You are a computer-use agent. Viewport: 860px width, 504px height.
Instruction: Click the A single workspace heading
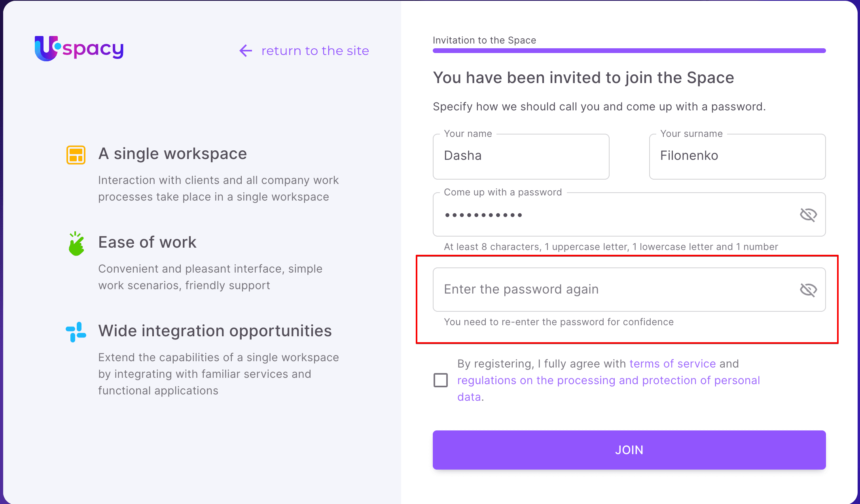(172, 153)
